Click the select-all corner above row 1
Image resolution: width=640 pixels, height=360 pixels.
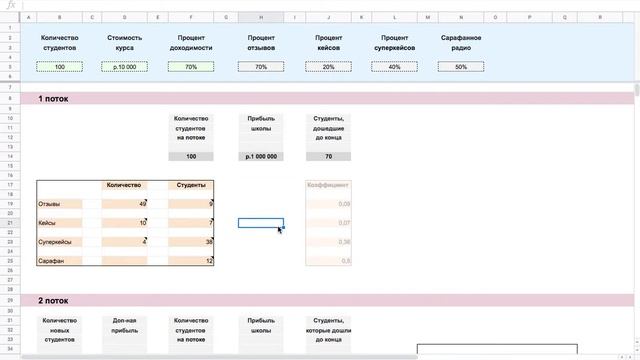[10, 17]
